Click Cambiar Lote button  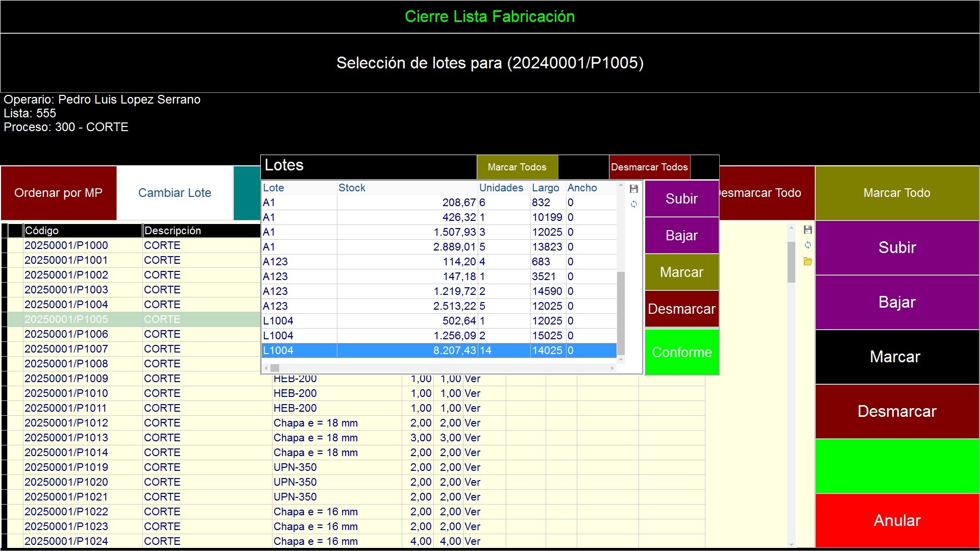click(175, 193)
